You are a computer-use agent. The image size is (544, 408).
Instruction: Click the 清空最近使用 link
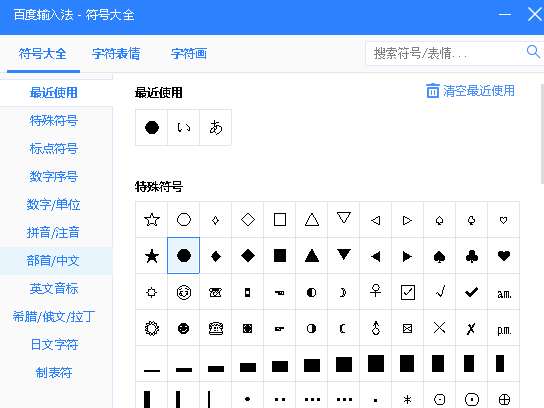click(x=479, y=91)
